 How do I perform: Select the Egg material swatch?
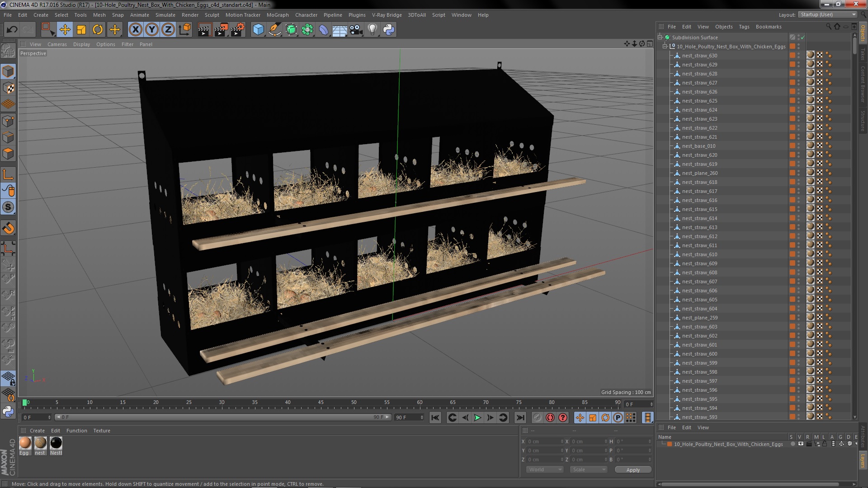click(x=25, y=443)
